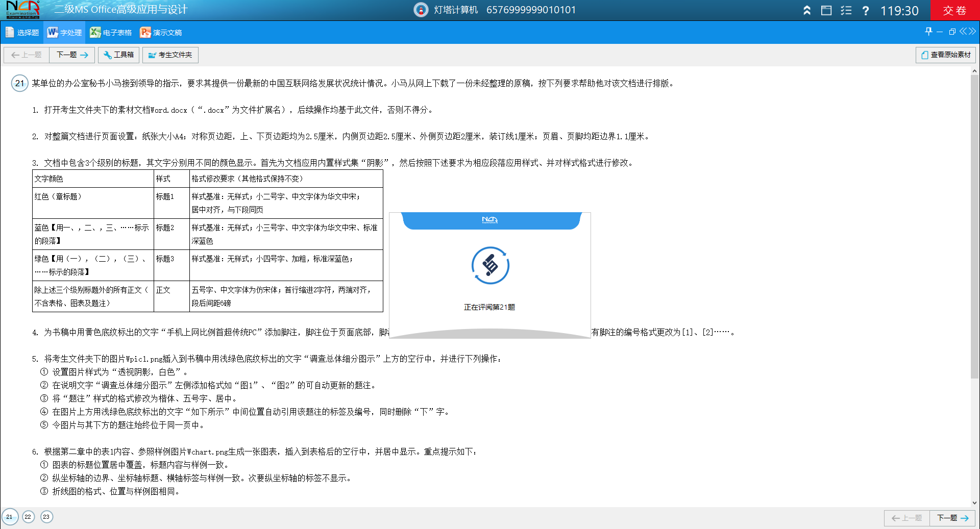Click the Word icon on 字处理 tab
Image resolution: width=980 pixels, height=529 pixels.
click(x=53, y=32)
